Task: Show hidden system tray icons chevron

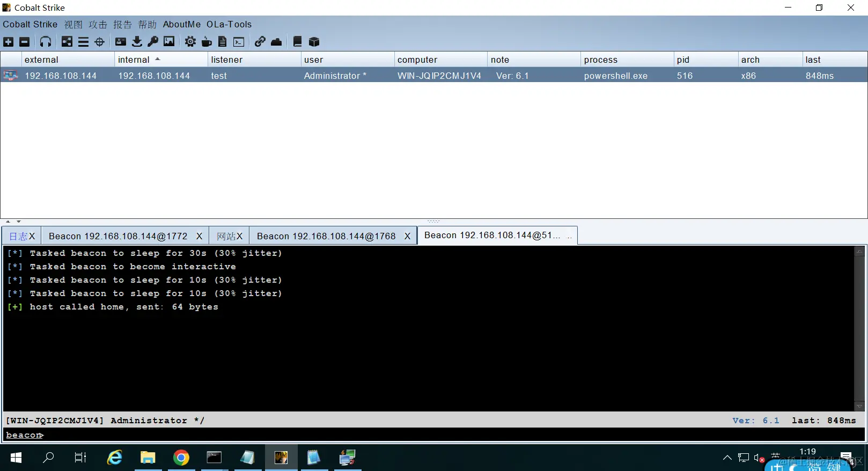Action: (727, 458)
